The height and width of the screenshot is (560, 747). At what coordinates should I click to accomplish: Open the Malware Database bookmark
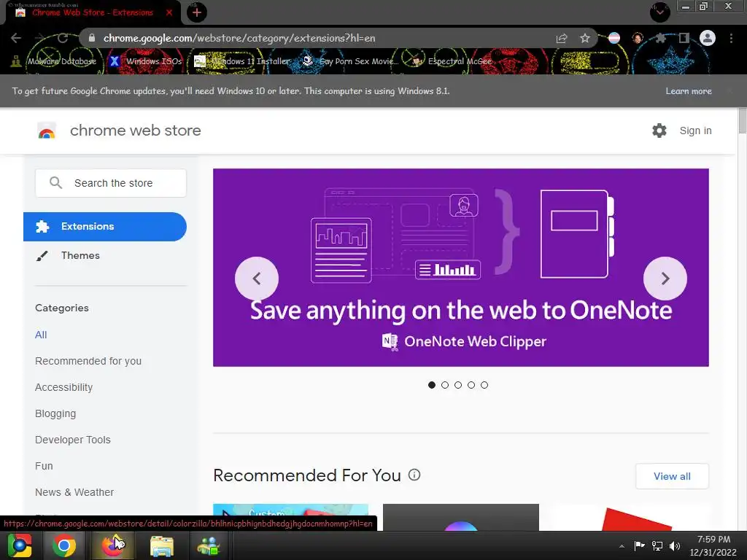pyautogui.click(x=54, y=61)
